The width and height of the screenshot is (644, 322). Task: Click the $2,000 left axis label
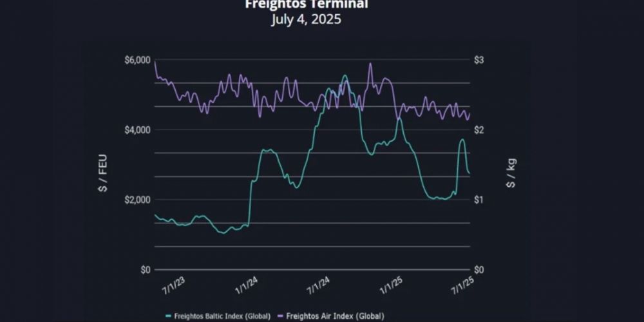(x=137, y=200)
